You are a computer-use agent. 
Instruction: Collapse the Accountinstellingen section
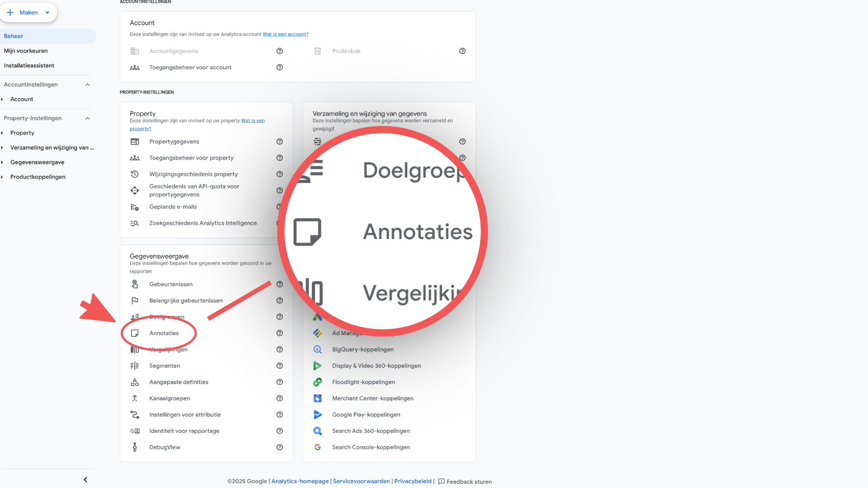tap(88, 84)
